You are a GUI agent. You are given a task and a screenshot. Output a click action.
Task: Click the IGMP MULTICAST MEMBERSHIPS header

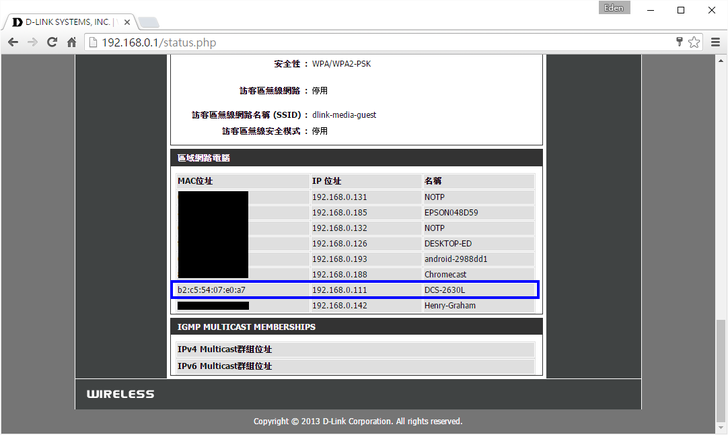point(357,327)
